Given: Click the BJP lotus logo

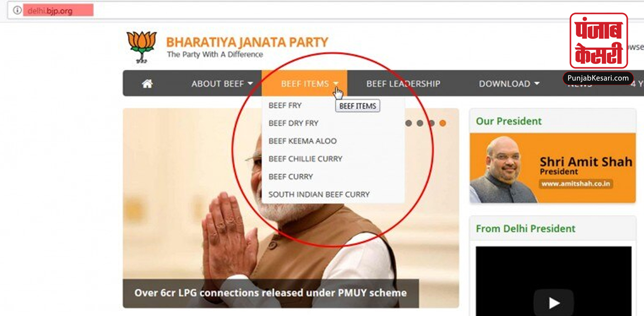Looking at the screenshot, I should coord(142,47).
